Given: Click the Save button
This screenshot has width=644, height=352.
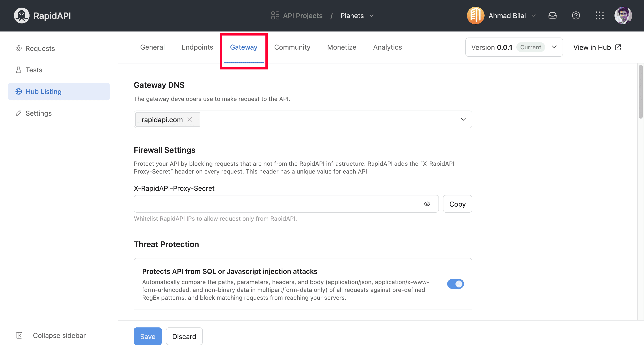Looking at the screenshot, I should point(148,336).
